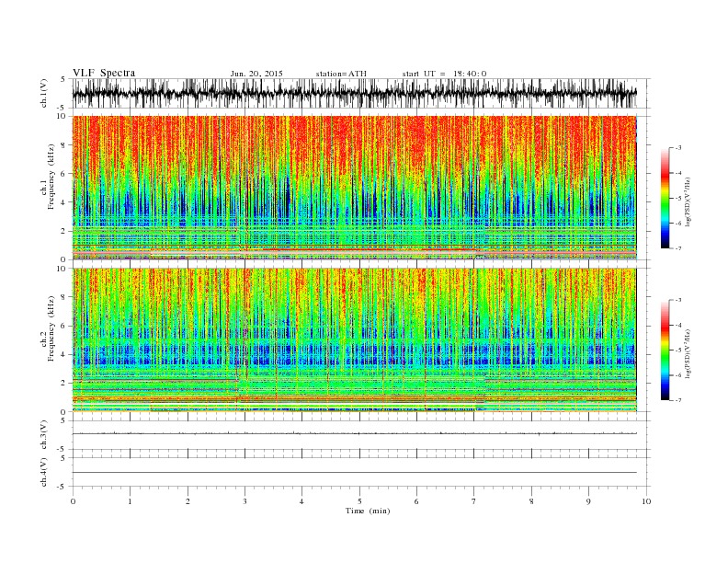This screenshot has width=728, height=563.
Task: Click the "start UT = 18:40:0" text
Action: (x=444, y=74)
